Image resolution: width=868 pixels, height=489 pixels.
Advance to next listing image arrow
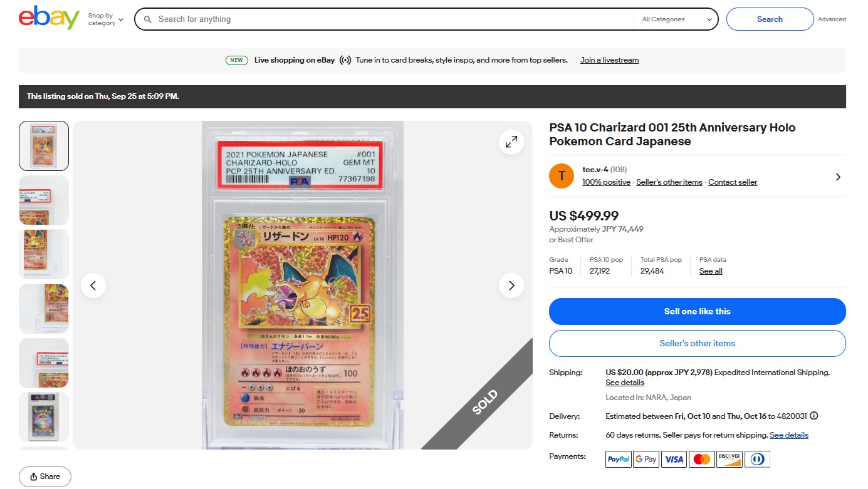coord(511,286)
